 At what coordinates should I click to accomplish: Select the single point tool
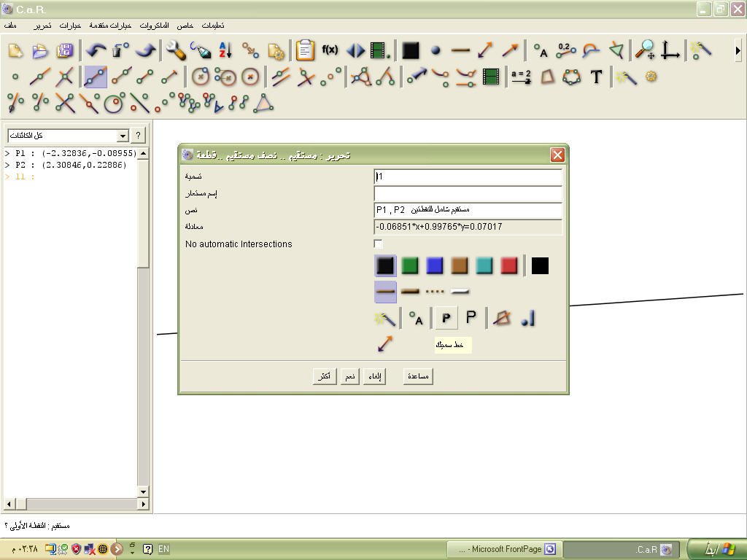15,77
